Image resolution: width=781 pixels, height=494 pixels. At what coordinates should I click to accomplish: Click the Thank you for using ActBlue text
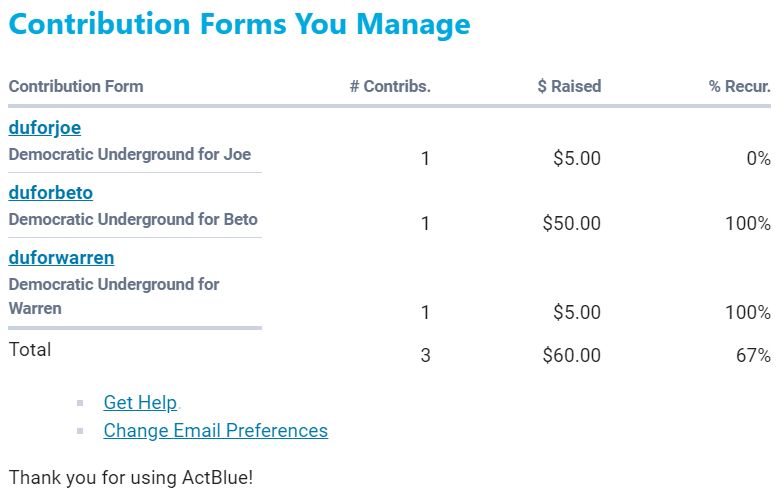[131, 477]
